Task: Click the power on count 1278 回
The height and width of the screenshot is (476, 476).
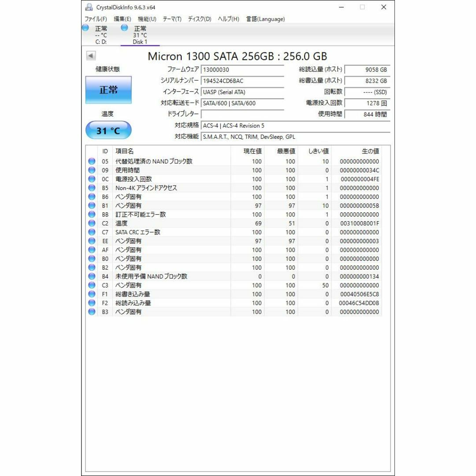Action: pyautogui.click(x=367, y=103)
